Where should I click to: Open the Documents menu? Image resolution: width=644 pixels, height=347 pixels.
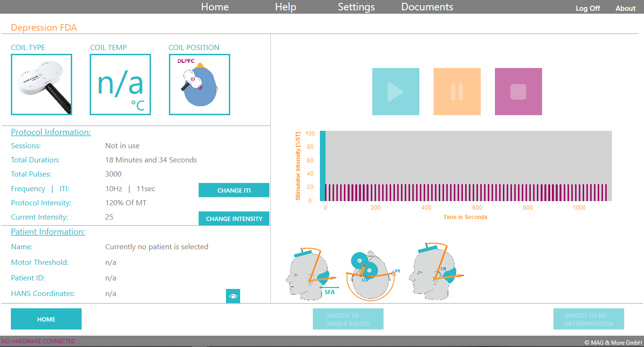427,7
